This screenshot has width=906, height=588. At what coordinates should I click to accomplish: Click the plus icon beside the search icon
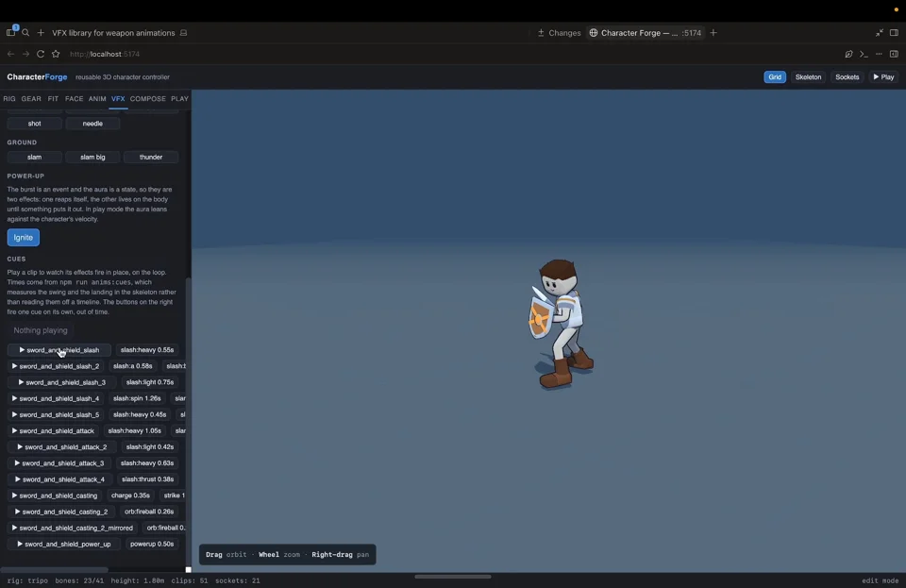[41, 33]
